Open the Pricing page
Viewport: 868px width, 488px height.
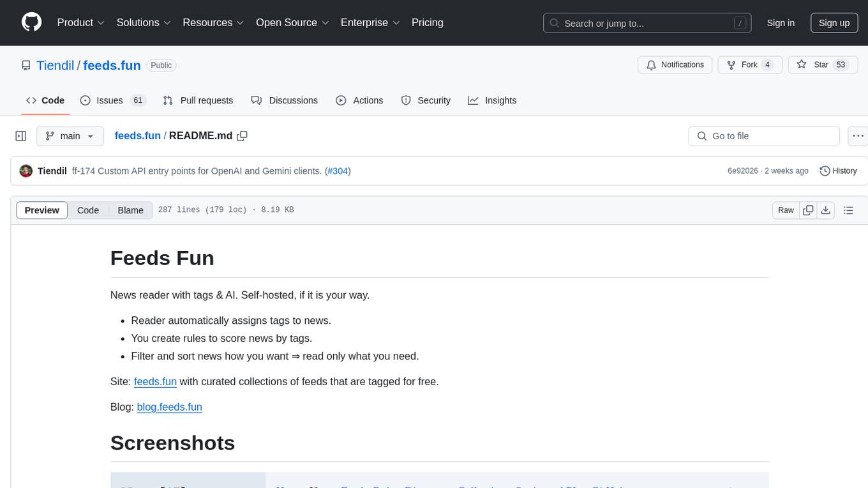point(428,22)
